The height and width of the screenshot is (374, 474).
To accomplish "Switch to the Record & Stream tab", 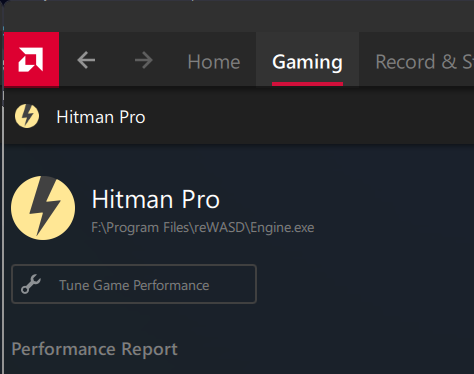I will tap(425, 62).
